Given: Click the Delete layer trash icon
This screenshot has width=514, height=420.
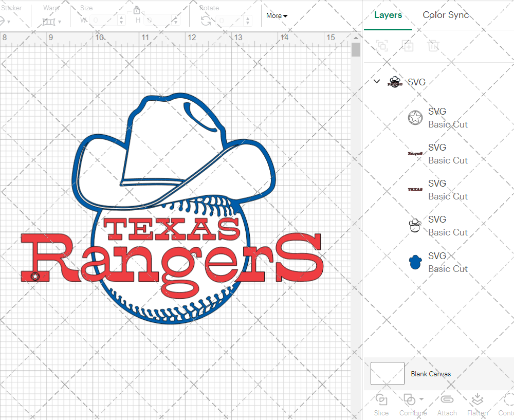Looking at the screenshot, I should [x=434, y=46].
